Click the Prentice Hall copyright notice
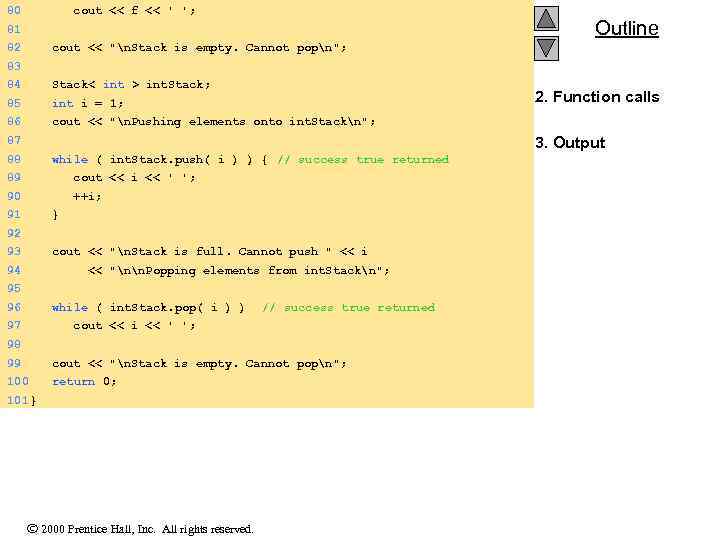720x540 pixels. click(x=140, y=529)
